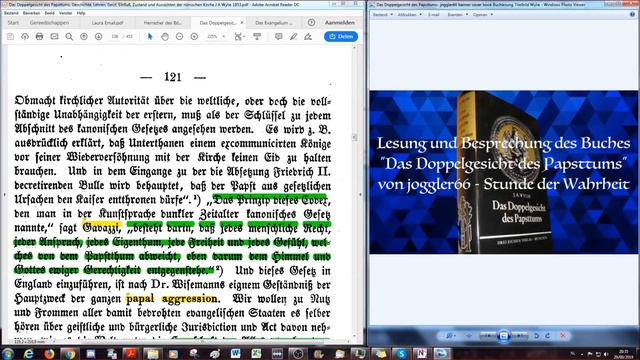Open the Venster menu

click(x=65, y=13)
